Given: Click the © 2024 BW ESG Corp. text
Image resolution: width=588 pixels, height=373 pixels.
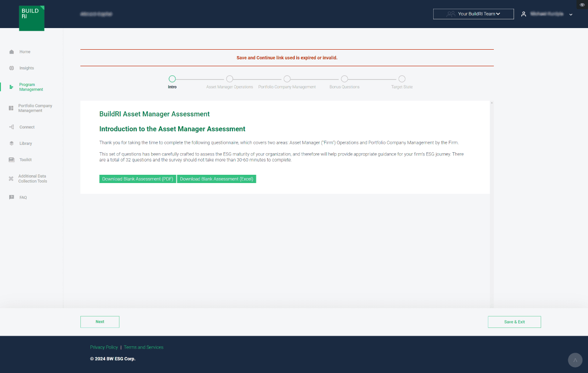Looking at the screenshot, I should [x=113, y=359].
